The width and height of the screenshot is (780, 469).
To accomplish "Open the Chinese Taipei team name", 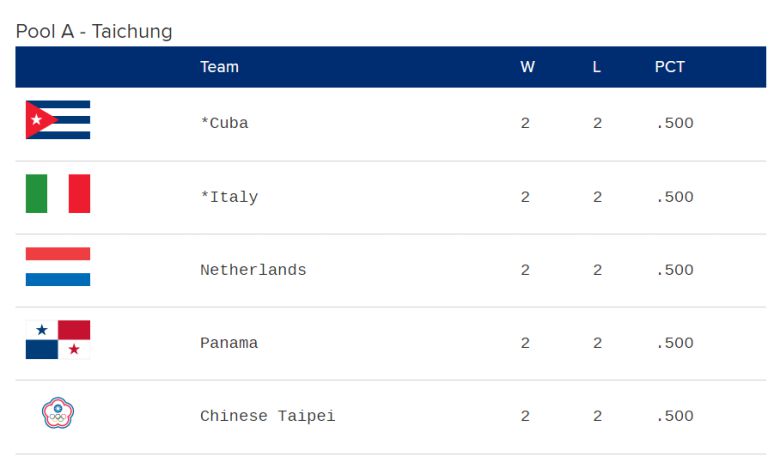I will click(268, 416).
